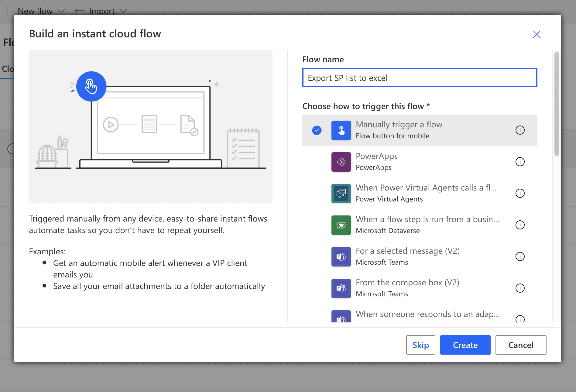Click the 'From the compose box' Teams icon
This screenshot has height=392, width=576.
coord(341,288)
